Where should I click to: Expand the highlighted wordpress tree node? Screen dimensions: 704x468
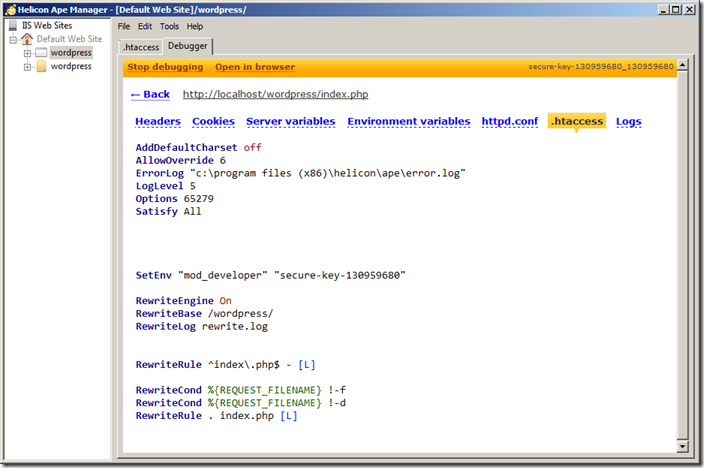(27, 53)
